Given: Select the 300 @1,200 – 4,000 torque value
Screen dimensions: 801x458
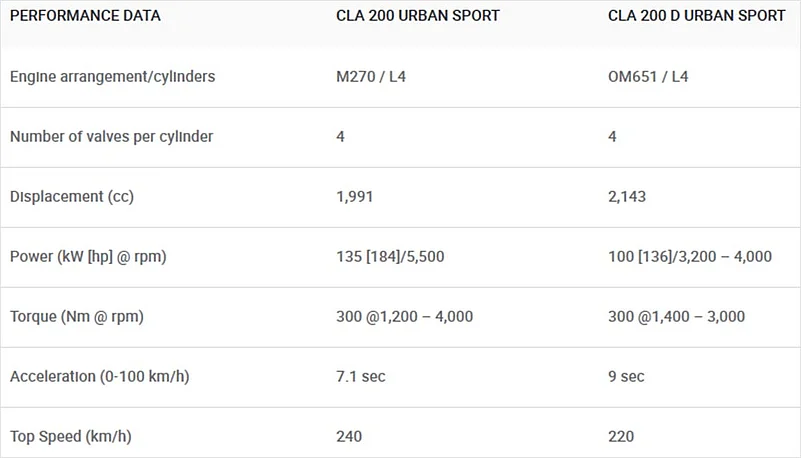Looking at the screenshot, I should coord(405,317).
